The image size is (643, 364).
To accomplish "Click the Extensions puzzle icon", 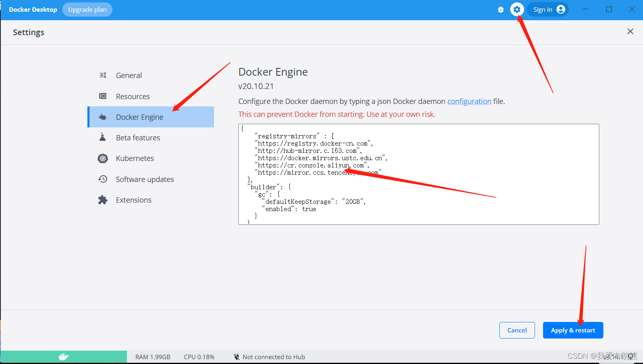I will coord(103,200).
